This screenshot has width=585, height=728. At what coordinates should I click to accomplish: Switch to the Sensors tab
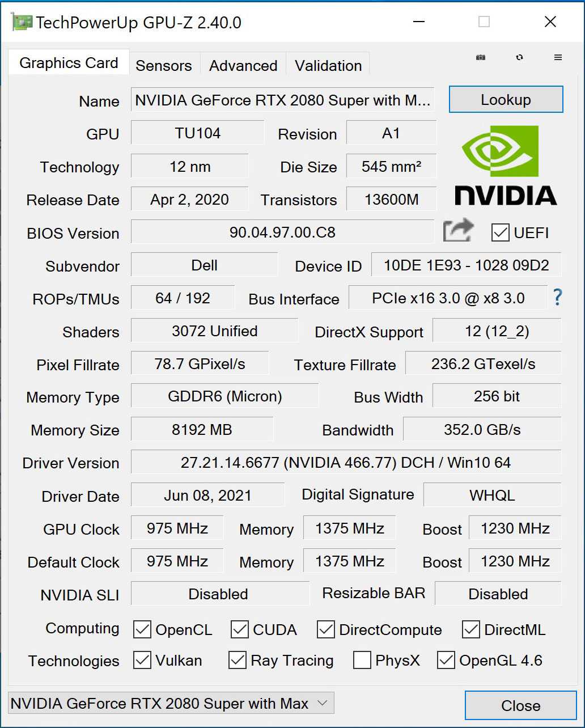(x=164, y=66)
